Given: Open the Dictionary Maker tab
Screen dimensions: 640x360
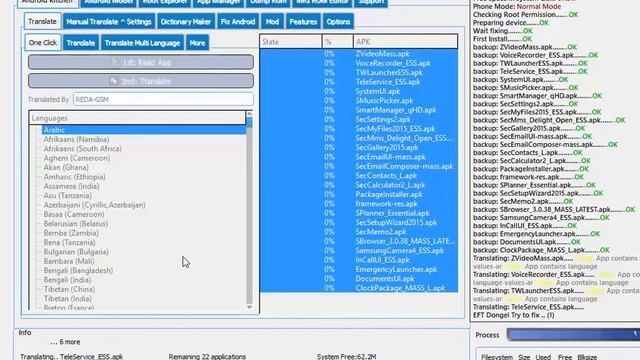Looking at the screenshot, I should pos(186,22).
